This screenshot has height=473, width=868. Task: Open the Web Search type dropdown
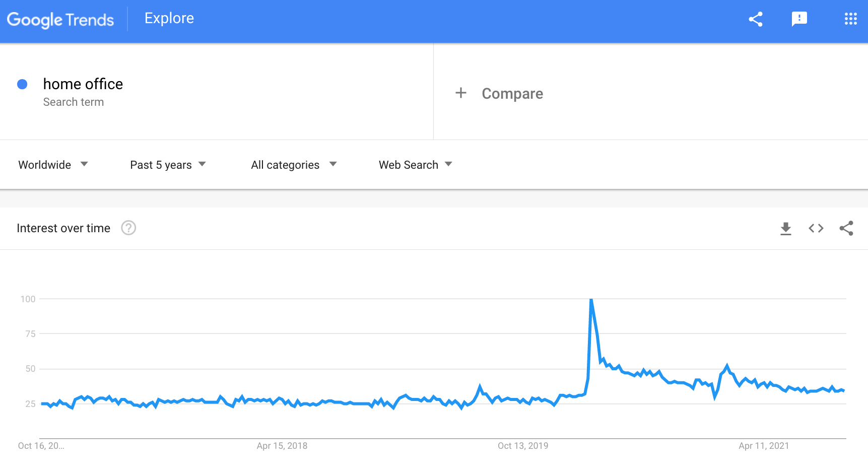[415, 165]
